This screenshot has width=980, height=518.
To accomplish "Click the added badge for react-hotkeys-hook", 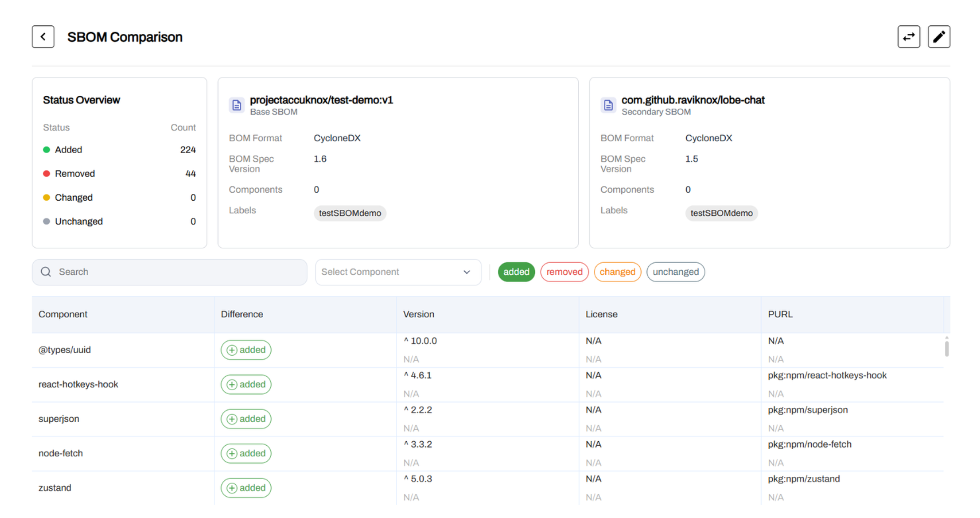I will [246, 384].
